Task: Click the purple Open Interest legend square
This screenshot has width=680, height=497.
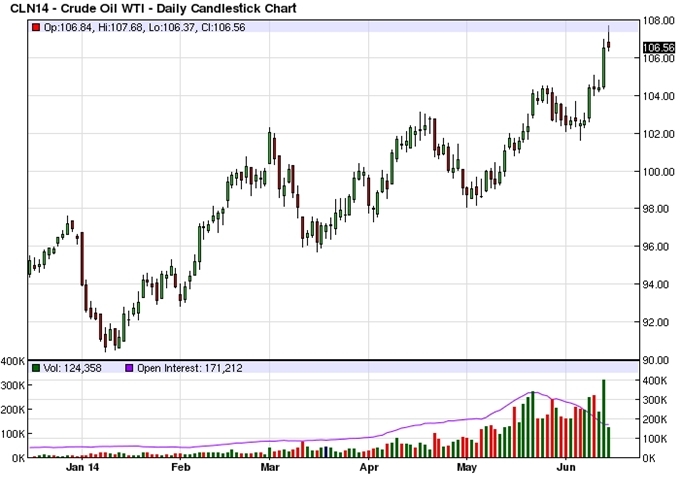Action: pos(129,368)
